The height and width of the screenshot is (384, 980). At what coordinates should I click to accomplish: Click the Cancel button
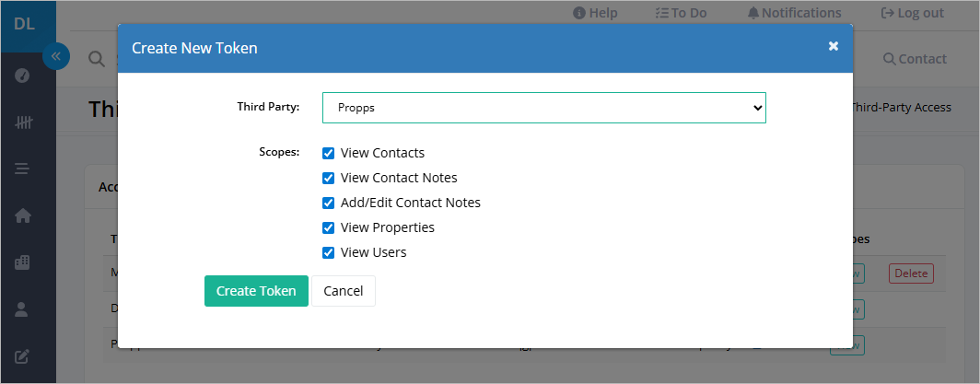[x=344, y=291]
